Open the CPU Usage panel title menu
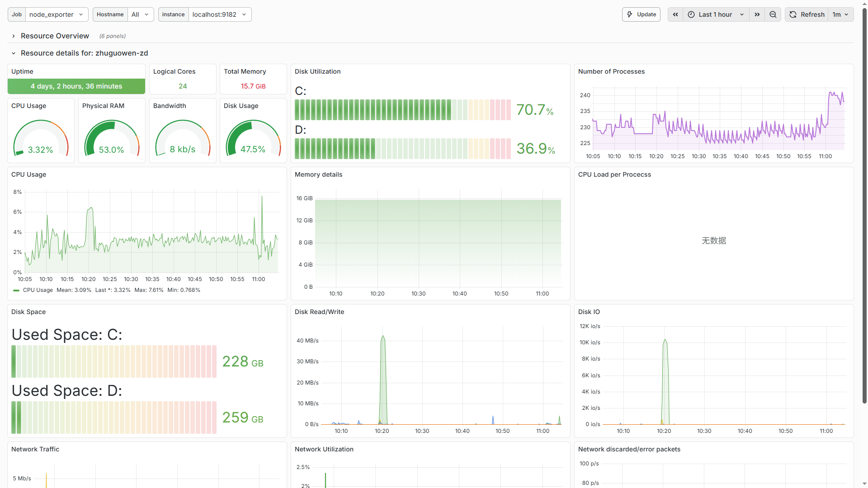 (28, 174)
